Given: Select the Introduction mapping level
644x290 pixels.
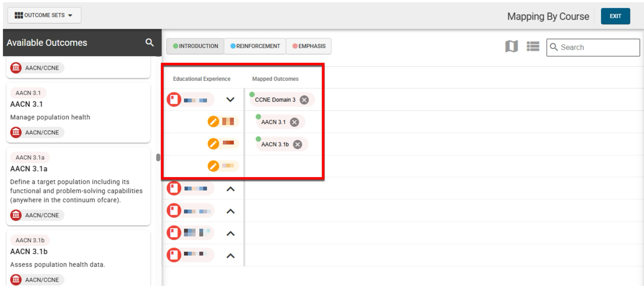Looking at the screenshot, I should point(195,46).
